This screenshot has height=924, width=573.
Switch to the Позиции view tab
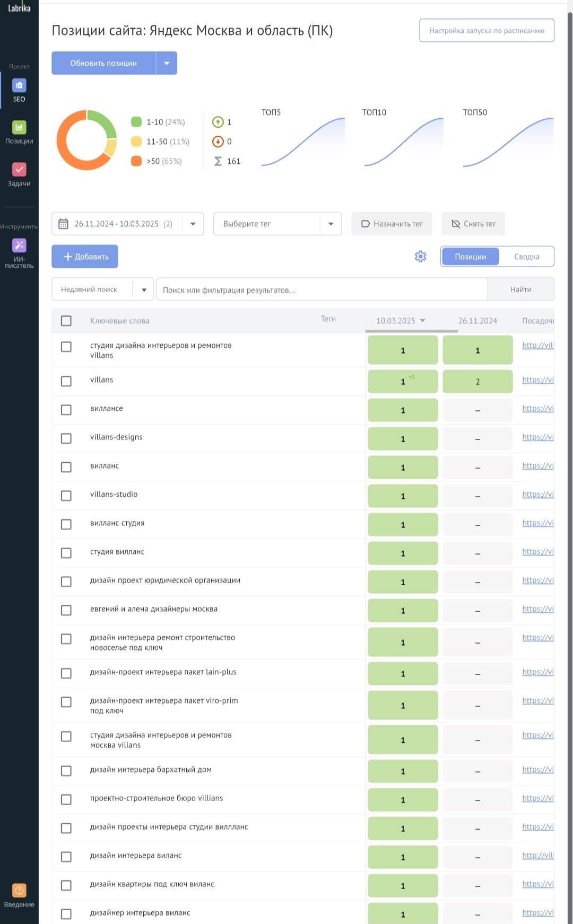470,257
